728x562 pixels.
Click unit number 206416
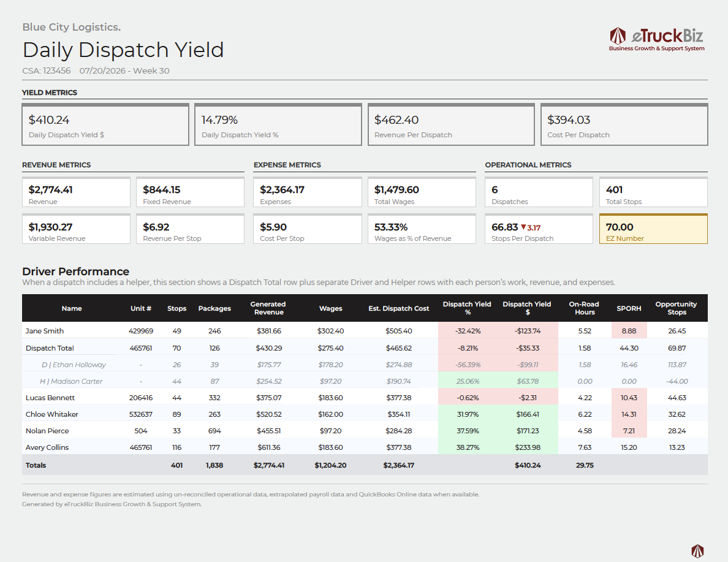coord(141,398)
